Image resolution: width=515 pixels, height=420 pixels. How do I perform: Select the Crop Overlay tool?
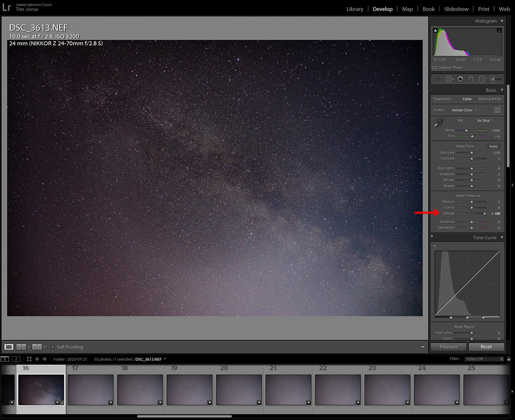click(437, 79)
